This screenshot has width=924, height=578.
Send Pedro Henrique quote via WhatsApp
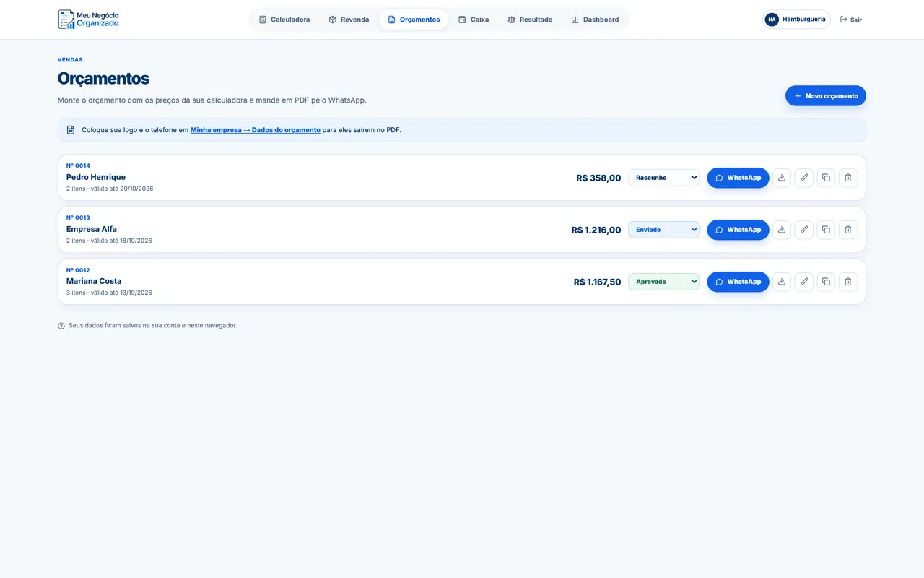point(738,178)
